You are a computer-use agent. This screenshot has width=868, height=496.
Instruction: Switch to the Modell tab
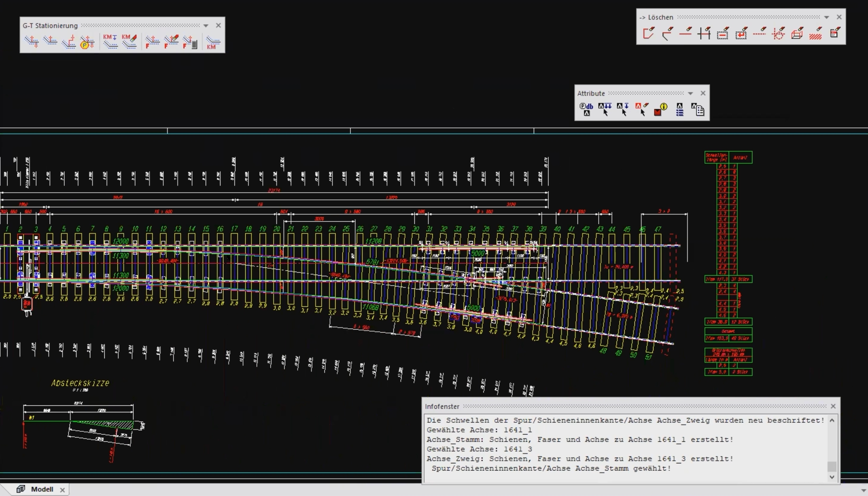[42, 489]
